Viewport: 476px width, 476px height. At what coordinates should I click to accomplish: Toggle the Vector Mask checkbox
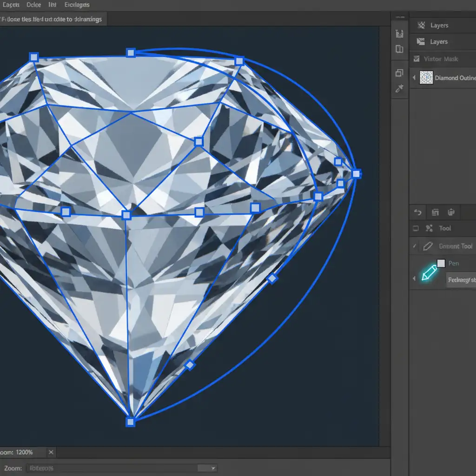coord(416,59)
